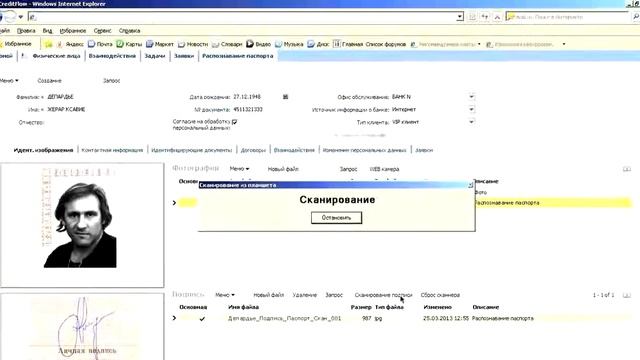
Task: Open the Новости bookmark
Action: click(193, 44)
